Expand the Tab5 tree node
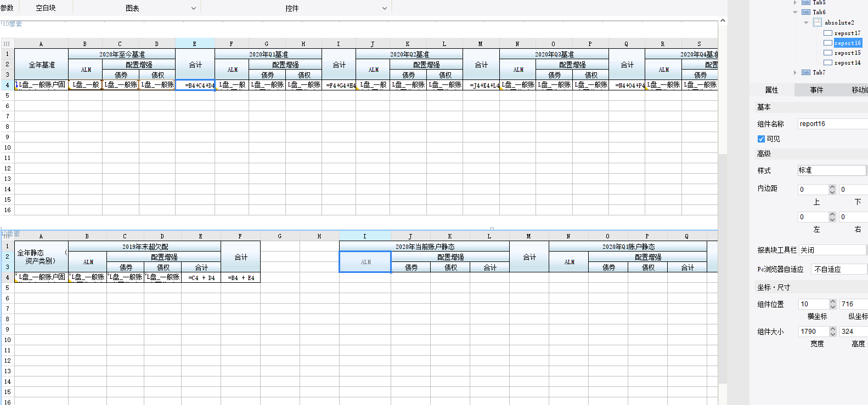 pos(796,3)
